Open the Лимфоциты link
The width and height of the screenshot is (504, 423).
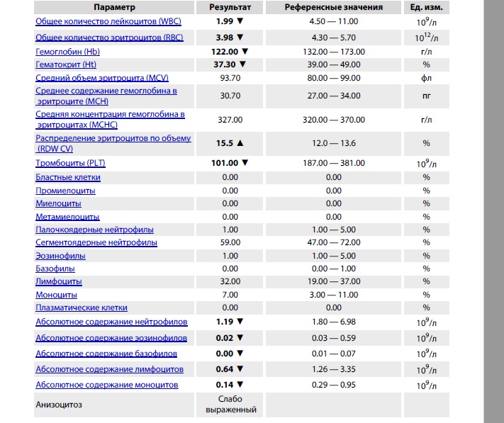(58, 281)
